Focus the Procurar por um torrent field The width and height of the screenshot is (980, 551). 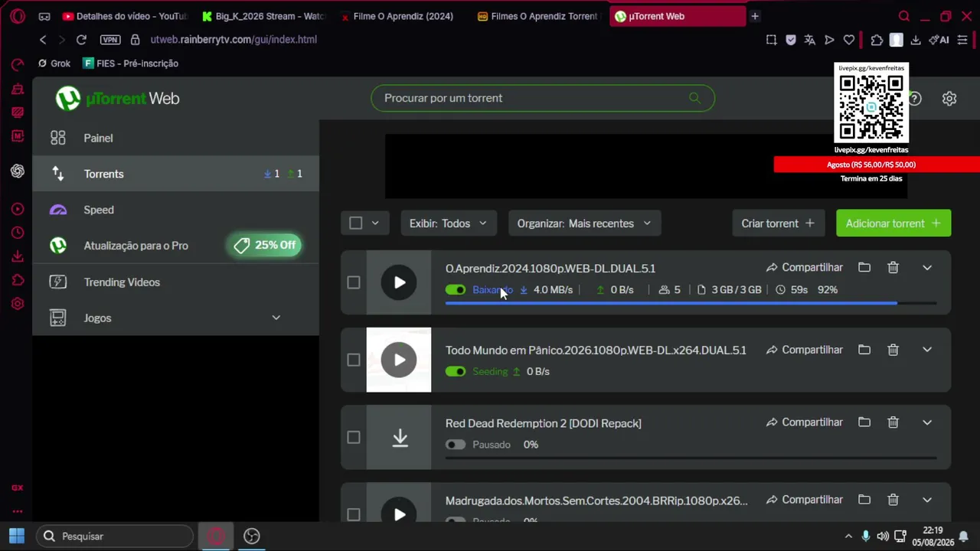click(543, 98)
